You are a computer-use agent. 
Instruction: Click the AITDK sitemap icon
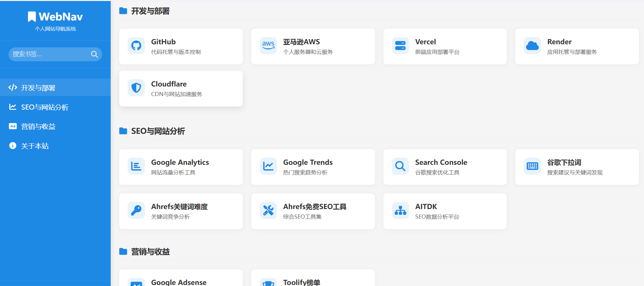(400, 210)
